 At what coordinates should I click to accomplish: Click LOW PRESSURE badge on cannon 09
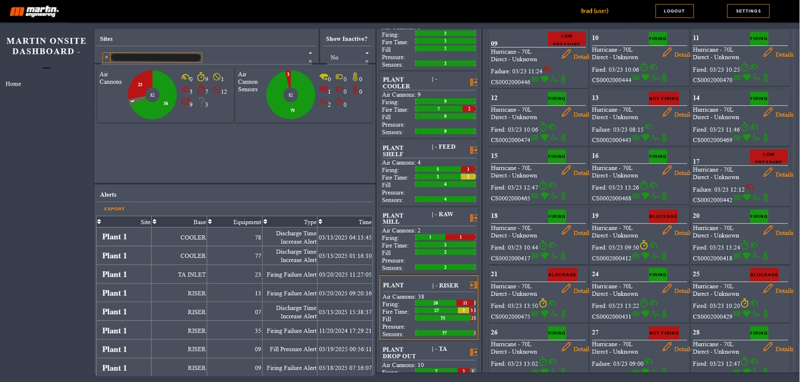tap(566, 39)
